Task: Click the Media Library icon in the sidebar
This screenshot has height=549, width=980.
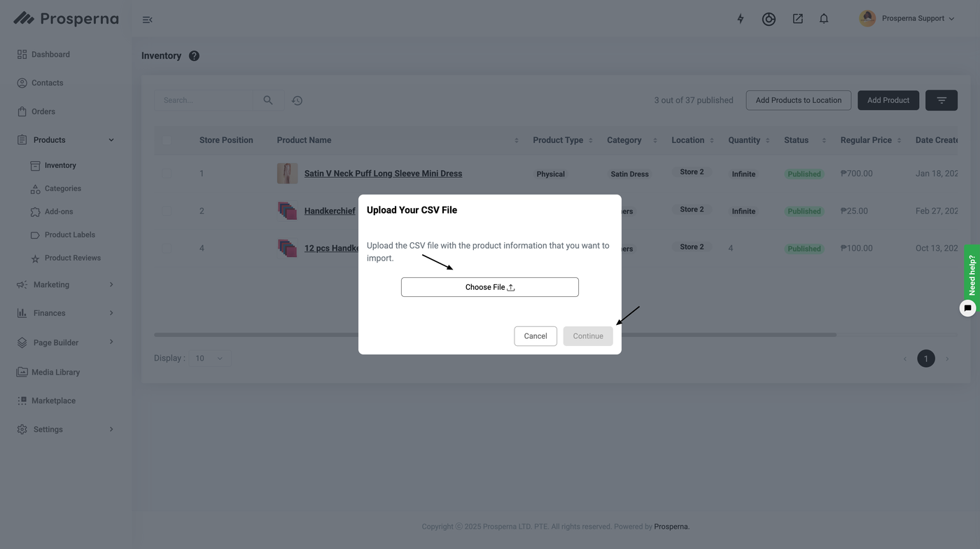Action: [x=22, y=372]
